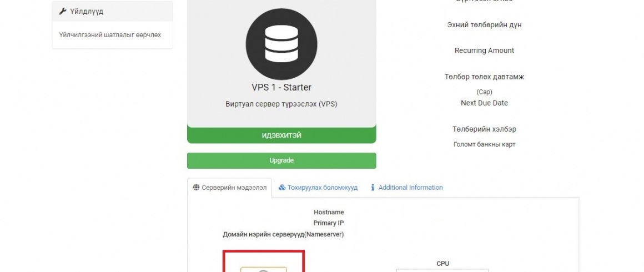Select the VPS 1 - Starter title
This screenshot has width=644, height=272.
(x=281, y=88)
